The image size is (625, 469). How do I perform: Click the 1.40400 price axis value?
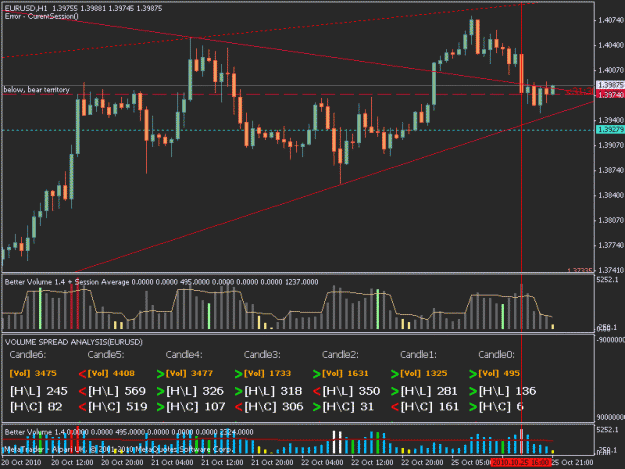click(x=611, y=45)
